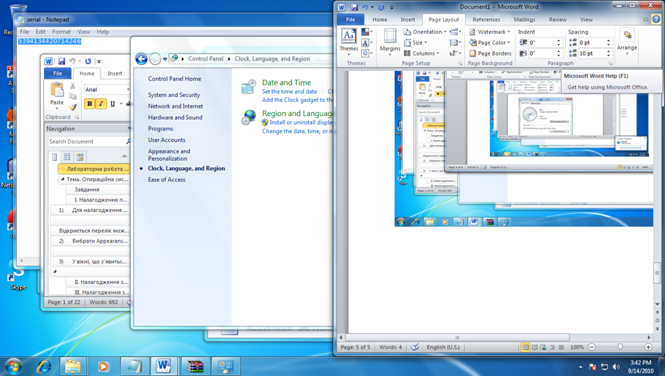The height and width of the screenshot is (377, 666).
Task: Switch to the Home tab in Document1
Action: 380,20
